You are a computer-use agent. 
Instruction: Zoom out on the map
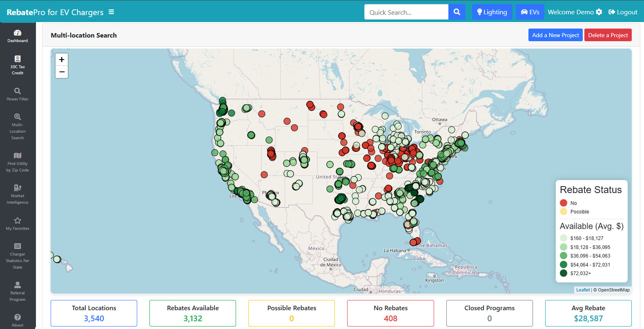point(62,72)
